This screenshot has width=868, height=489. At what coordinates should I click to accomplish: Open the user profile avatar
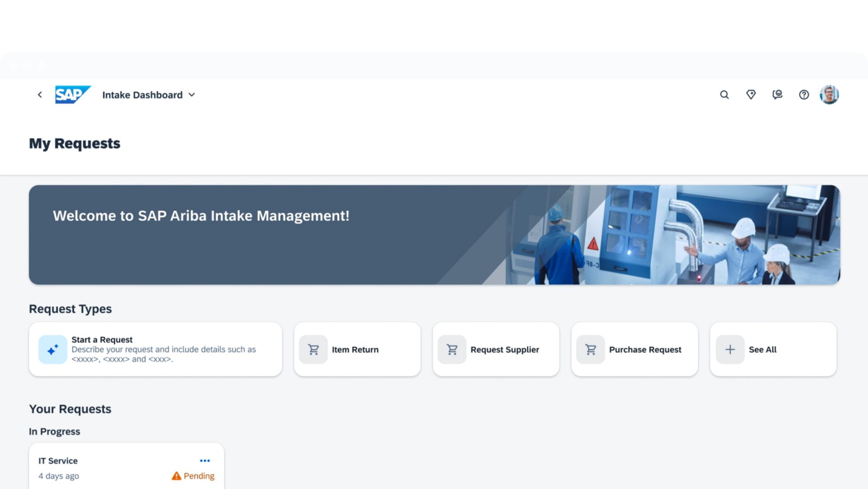tap(829, 95)
